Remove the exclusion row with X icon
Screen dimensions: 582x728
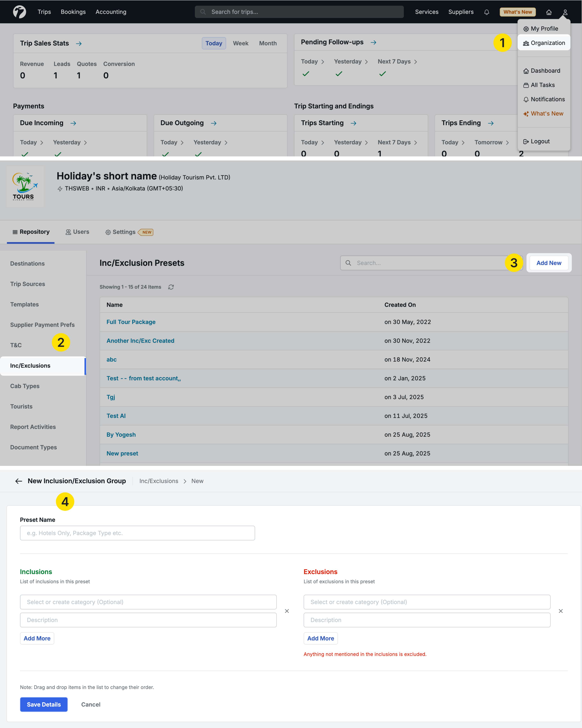coord(560,611)
